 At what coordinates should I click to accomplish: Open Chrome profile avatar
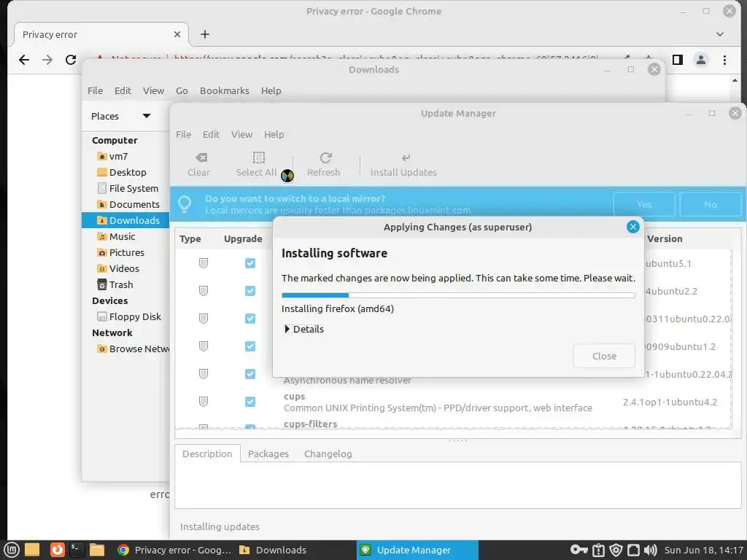coord(701,60)
